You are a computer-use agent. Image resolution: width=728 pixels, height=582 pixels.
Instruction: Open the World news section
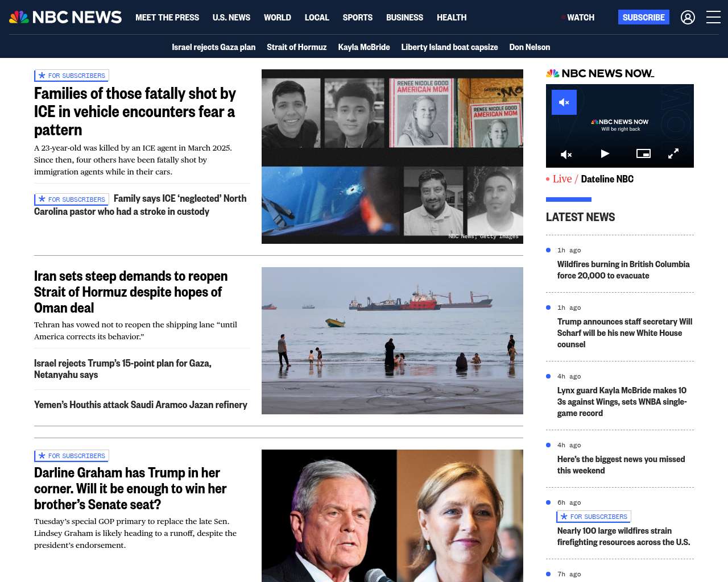[278, 18]
